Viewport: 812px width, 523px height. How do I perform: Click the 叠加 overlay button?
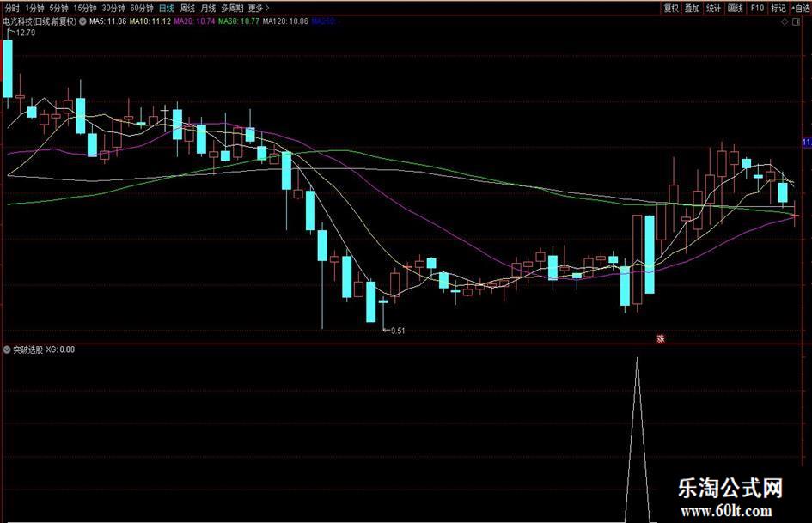693,9
